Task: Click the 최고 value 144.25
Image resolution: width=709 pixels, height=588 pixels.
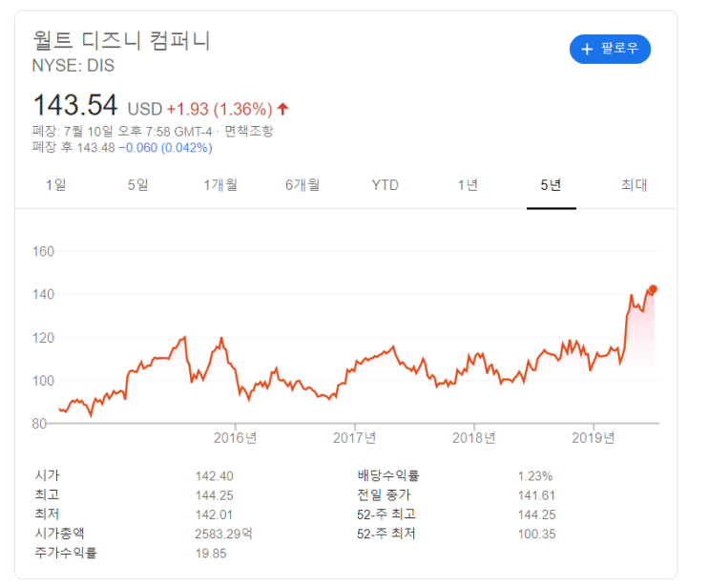Action: 215,495
